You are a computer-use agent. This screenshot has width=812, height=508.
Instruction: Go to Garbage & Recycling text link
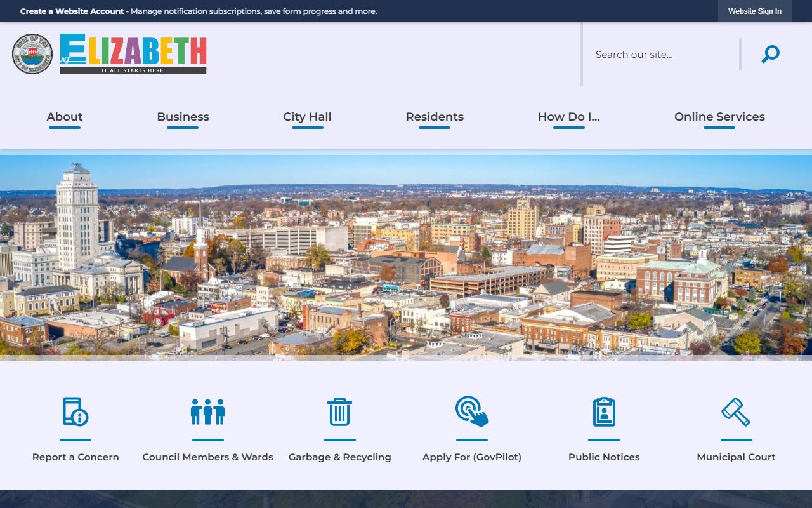point(340,457)
